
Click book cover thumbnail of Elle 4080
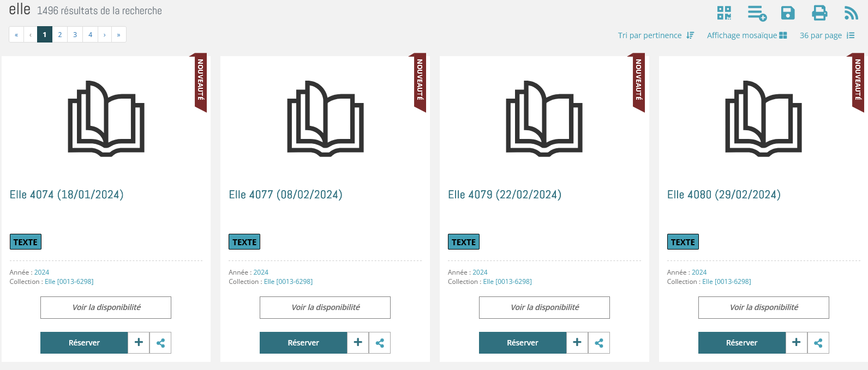[763, 118]
